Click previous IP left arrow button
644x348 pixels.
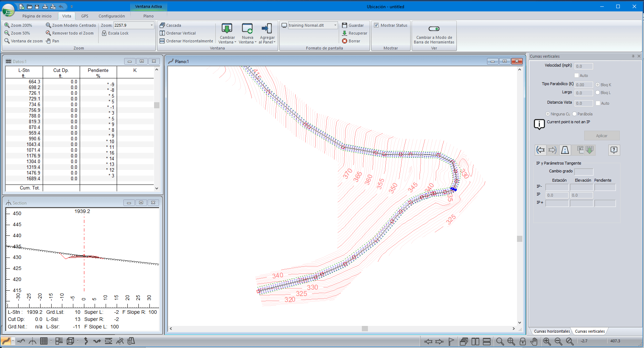[x=540, y=150]
